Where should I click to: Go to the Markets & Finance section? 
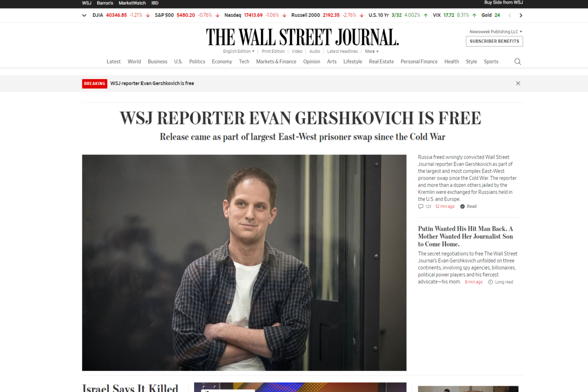(276, 61)
